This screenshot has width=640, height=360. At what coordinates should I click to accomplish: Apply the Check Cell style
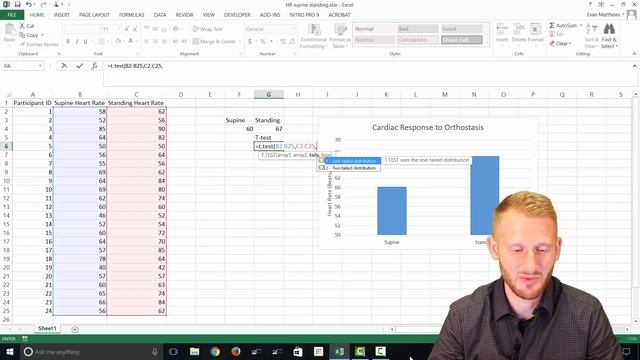point(461,40)
